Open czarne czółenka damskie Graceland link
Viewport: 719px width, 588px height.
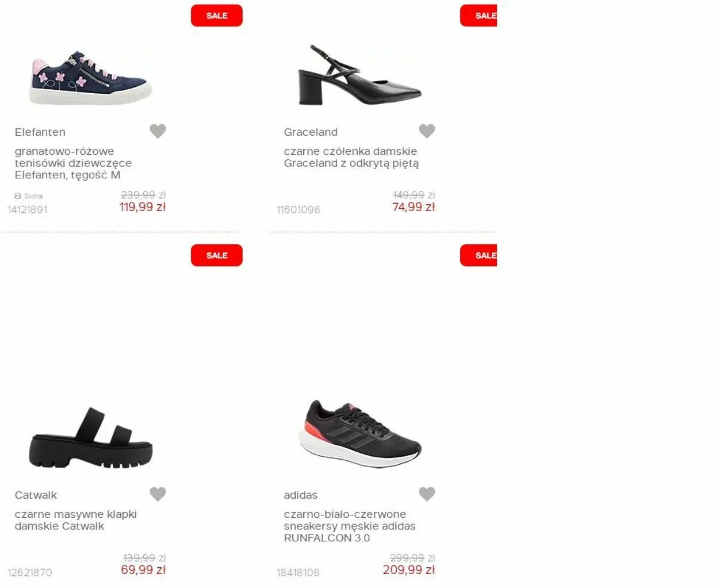click(x=351, y=157)
